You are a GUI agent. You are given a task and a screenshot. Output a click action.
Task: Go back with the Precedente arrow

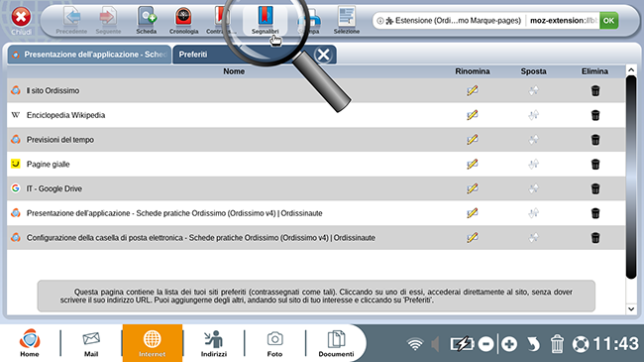71,20
